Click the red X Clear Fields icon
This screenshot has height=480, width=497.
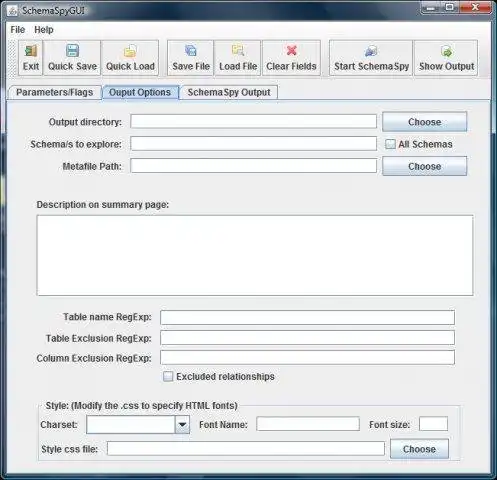(292, 50)
